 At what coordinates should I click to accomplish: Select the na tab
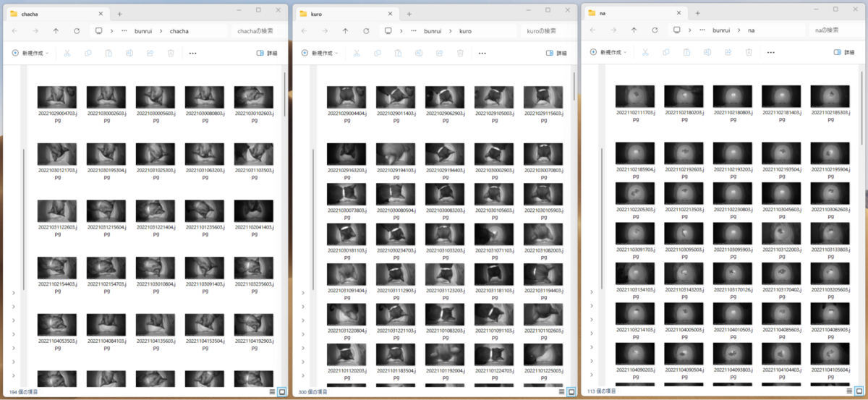coord(634,12)
